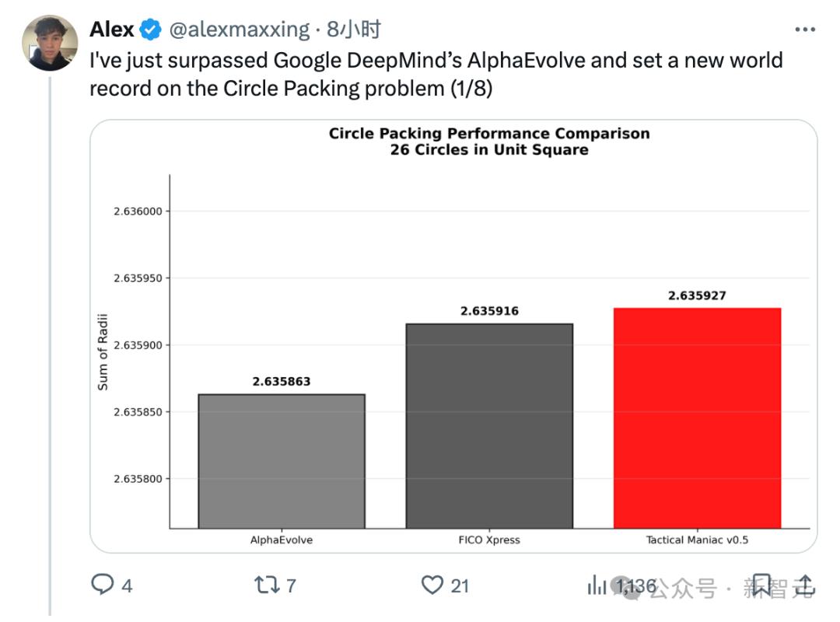Click the display name Alex
The height and width of the screenshot is (622, 840).
(112, 30)
